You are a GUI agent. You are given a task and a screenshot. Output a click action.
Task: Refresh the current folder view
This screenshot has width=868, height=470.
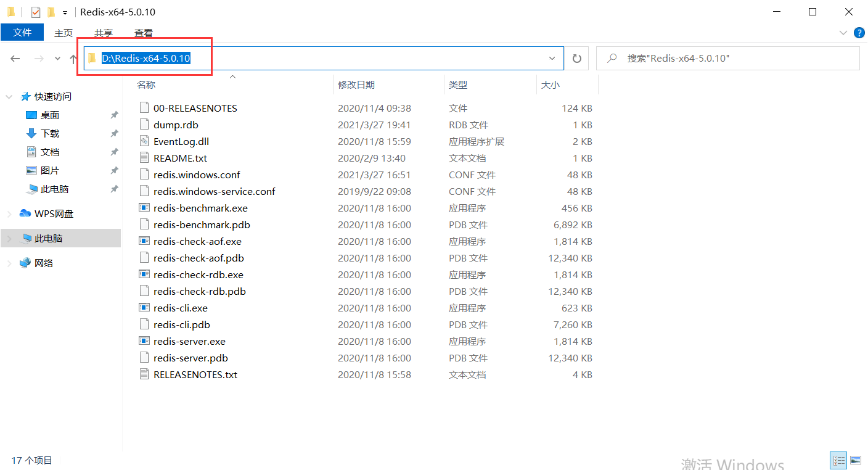click(x=577, y=58)
